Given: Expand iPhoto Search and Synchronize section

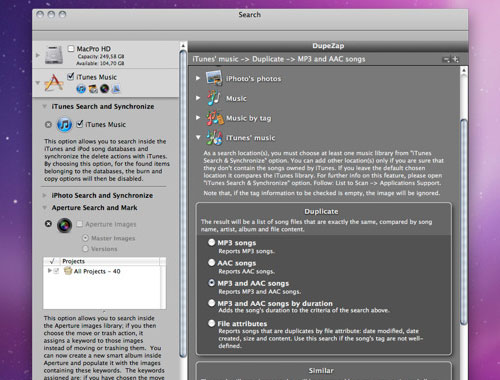Looking at the screenshot, I should coord(44,195).
